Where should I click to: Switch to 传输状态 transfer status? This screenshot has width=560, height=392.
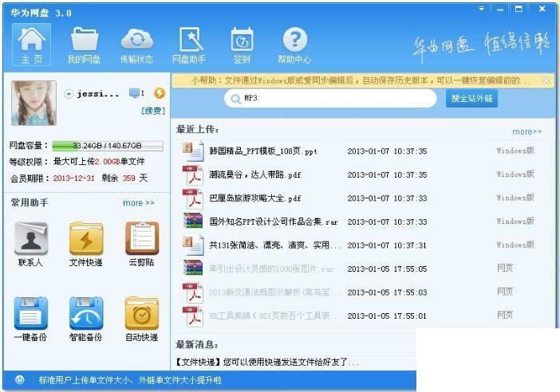click(x=136, y=45)
